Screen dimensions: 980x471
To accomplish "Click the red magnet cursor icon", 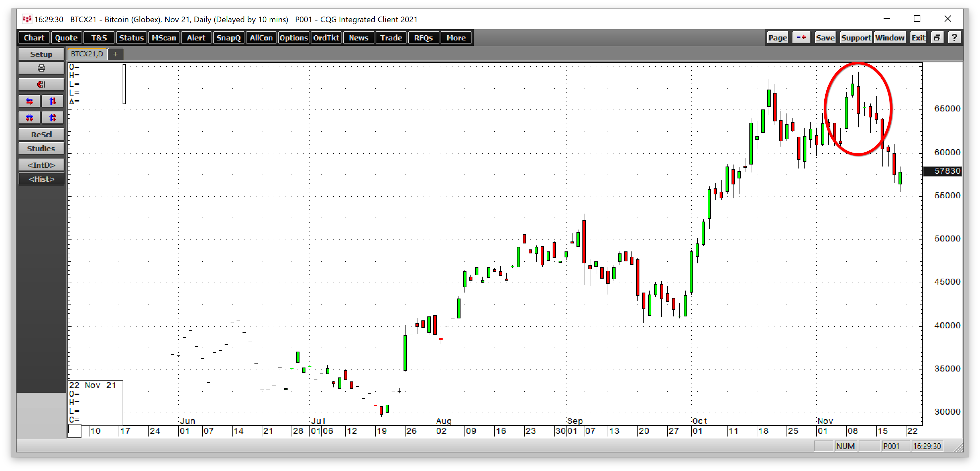I will tap(41, 84).
